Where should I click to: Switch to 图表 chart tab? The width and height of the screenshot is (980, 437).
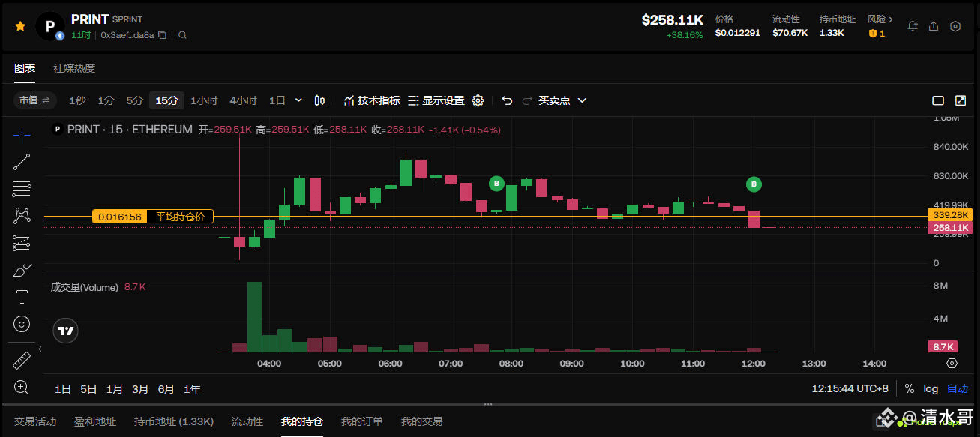pyautogui.click(x=25, y=68)
